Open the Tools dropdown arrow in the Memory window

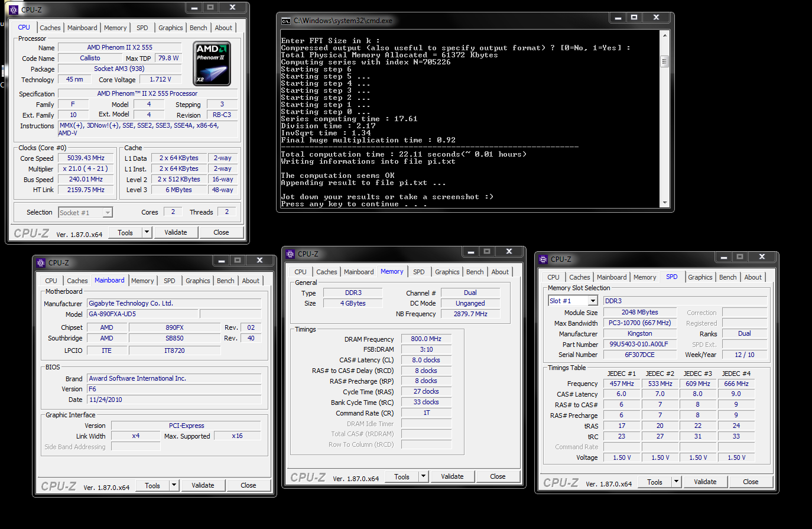(x=423, y=476)
